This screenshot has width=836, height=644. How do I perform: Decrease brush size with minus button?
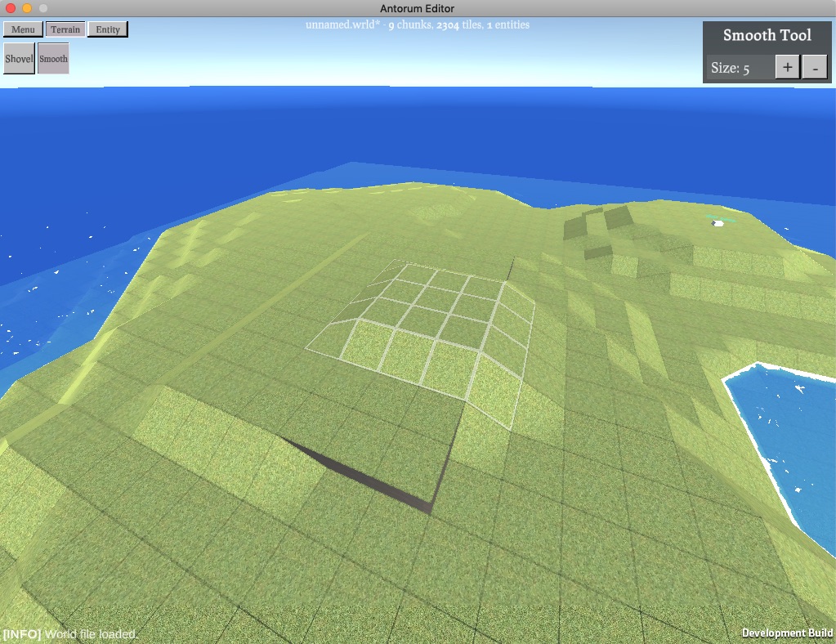pos(814,68)
